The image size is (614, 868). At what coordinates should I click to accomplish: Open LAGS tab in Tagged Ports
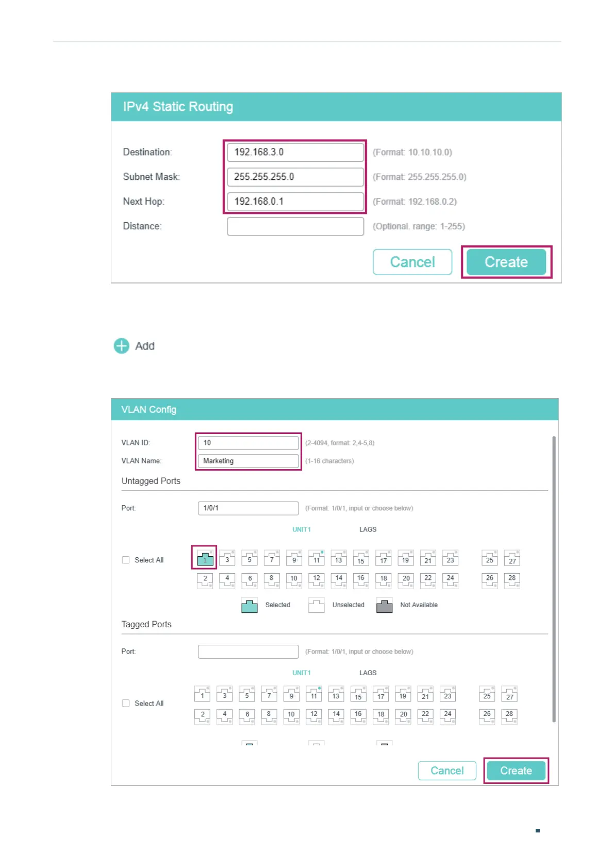(x=368, y=673)
